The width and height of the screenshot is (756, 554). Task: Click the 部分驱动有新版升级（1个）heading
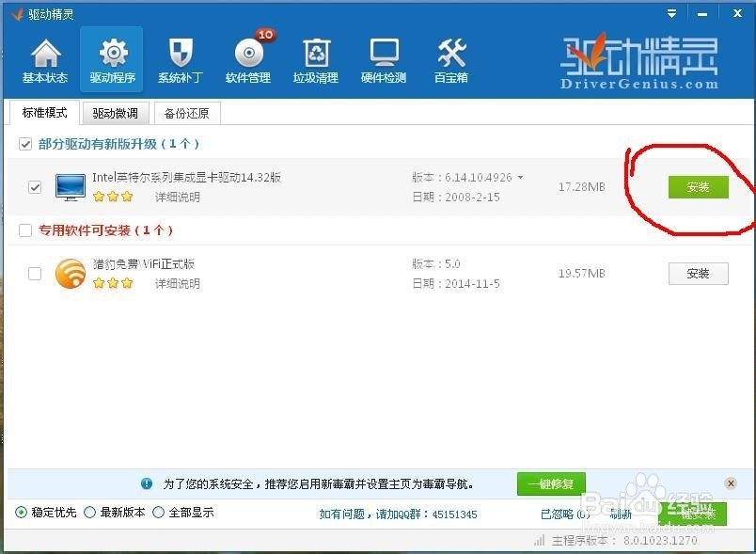point(118,144)
